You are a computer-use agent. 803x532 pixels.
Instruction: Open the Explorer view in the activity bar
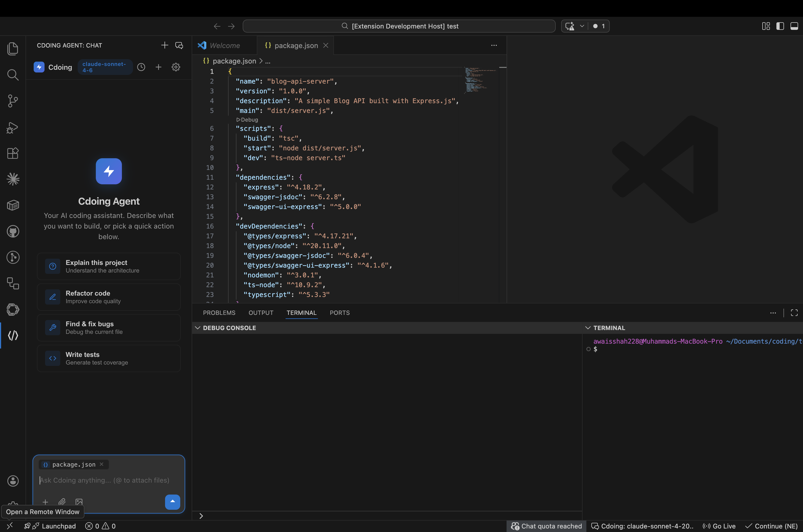[x=13, y=49]
